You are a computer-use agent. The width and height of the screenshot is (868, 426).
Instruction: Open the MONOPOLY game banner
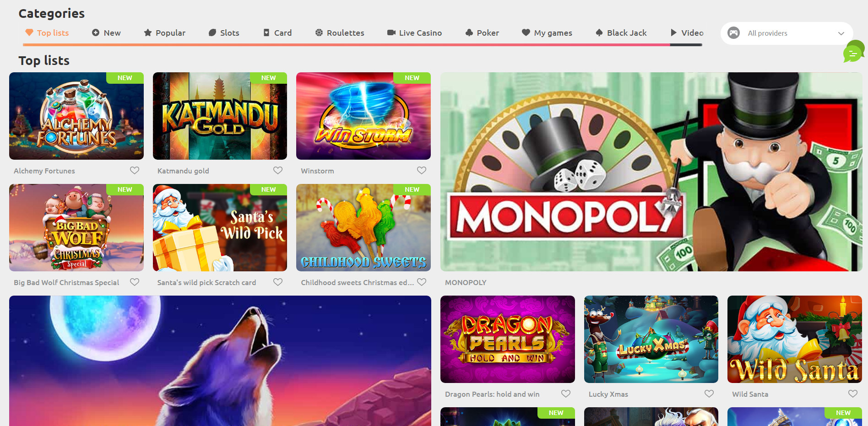pyautogui.click(x=651, y=172)
